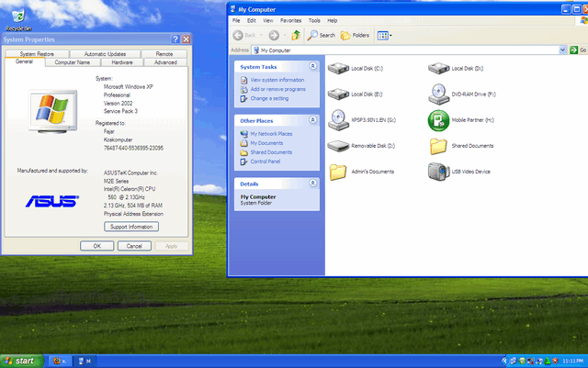Switch to the Hardware tab
Image resolution: width=588 pixels, height=368 pixels.
(x=122, y=62)
